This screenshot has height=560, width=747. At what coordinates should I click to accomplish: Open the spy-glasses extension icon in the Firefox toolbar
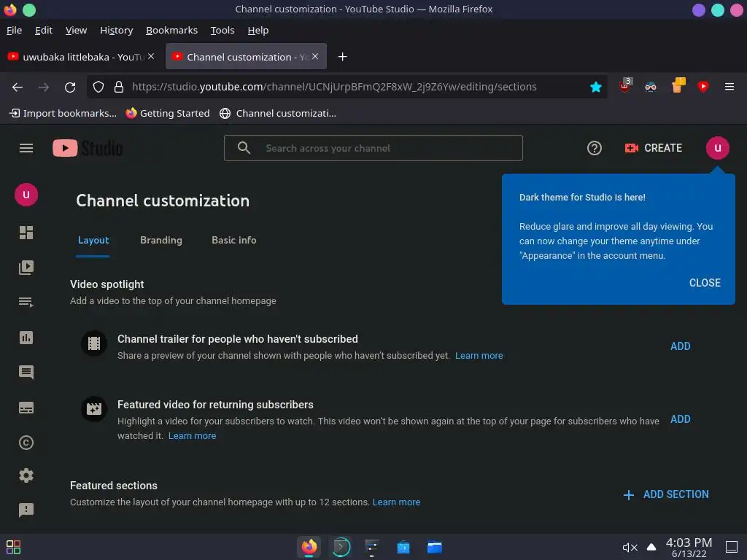point(650,87)
